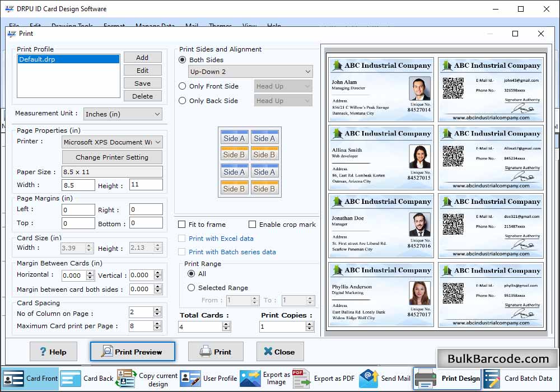Screen dimensions: 560x392
Task: Click the Save profile button
Action: click(x=142, y=83)
